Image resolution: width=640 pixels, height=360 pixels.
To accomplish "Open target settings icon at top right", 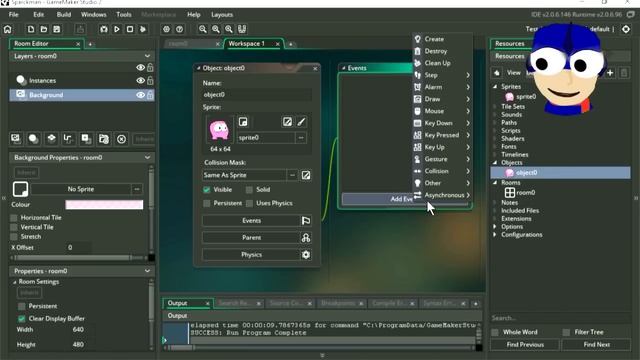I will coord(626,29).
